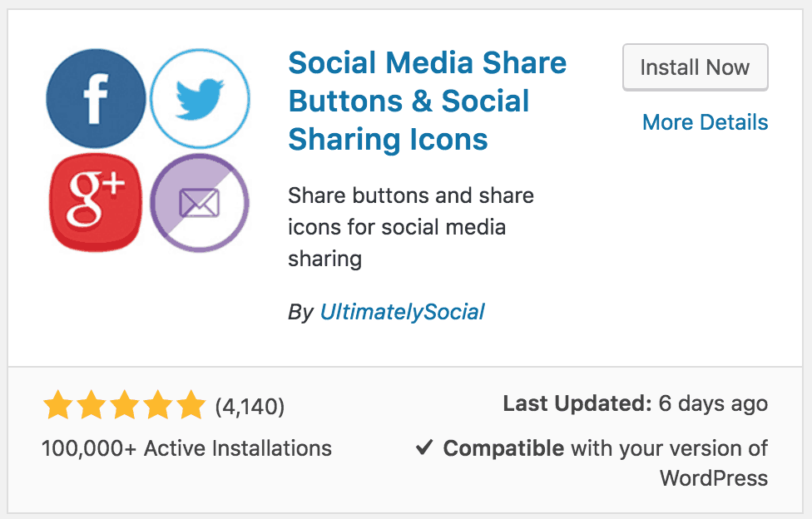The height and width of the screenshot is (519, 812).
Task: Click the second rating star
Action: pos(92,404)
